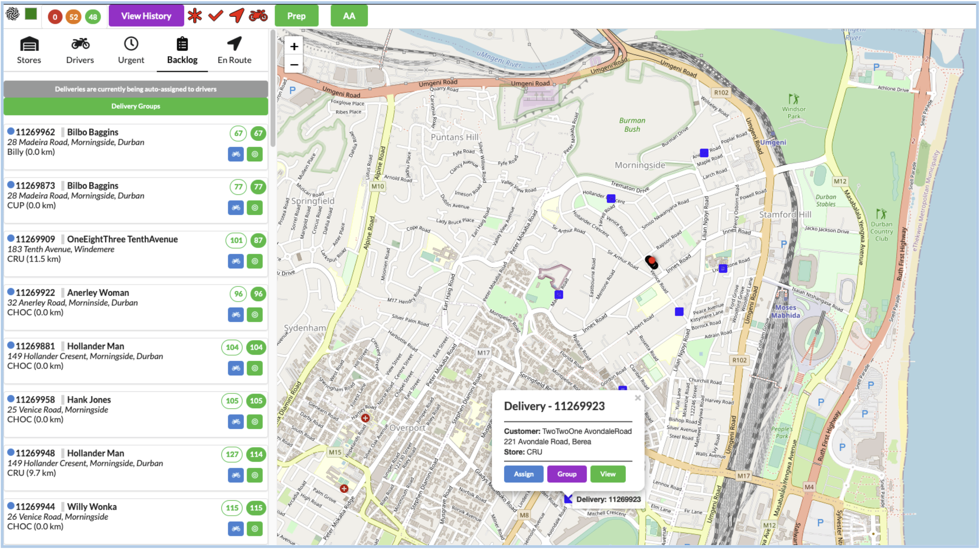
Task: Click the orange 52 counter badge
Action: (x=73, y=17)
